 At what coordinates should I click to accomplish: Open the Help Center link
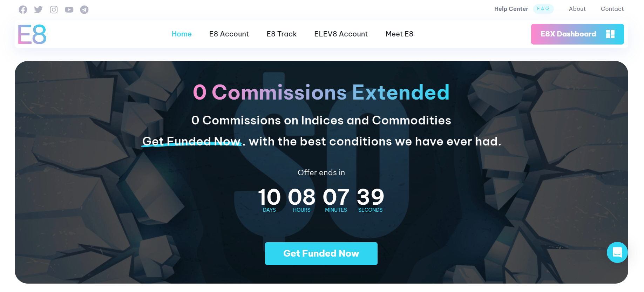point(511,9)
